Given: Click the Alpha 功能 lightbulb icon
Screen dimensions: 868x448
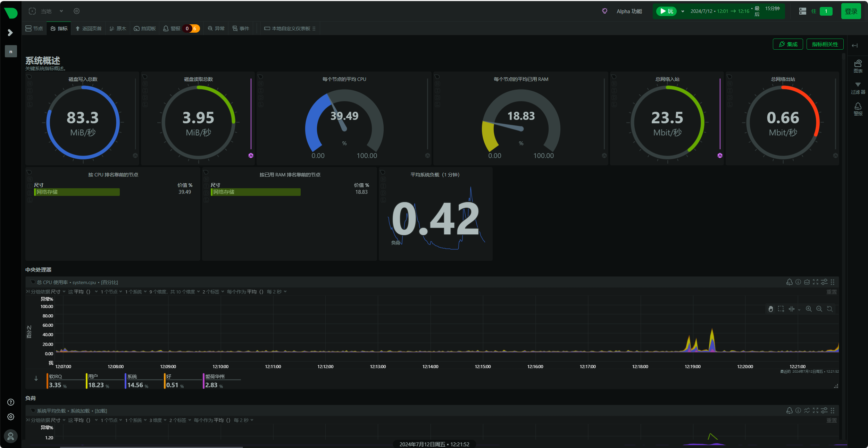Looking at the screenshot, I should [604, 11].
